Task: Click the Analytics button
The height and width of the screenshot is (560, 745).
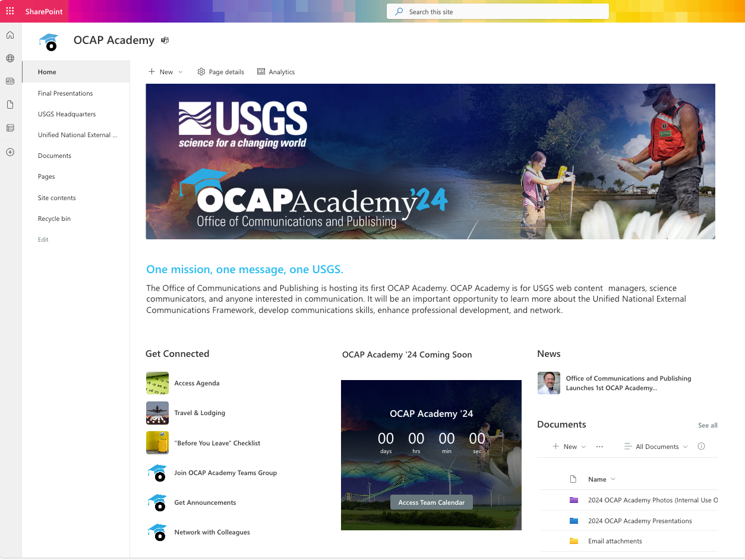Action: 276,72
